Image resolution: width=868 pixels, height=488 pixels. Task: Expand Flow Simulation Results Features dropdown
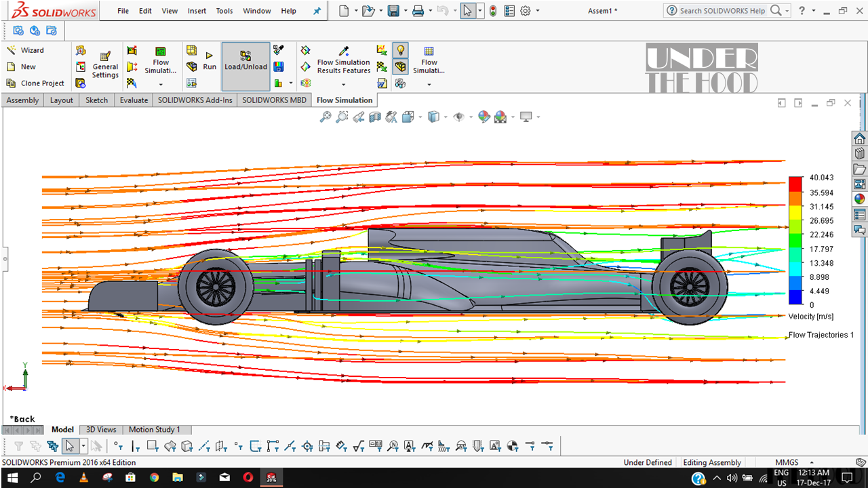[343, 84]
